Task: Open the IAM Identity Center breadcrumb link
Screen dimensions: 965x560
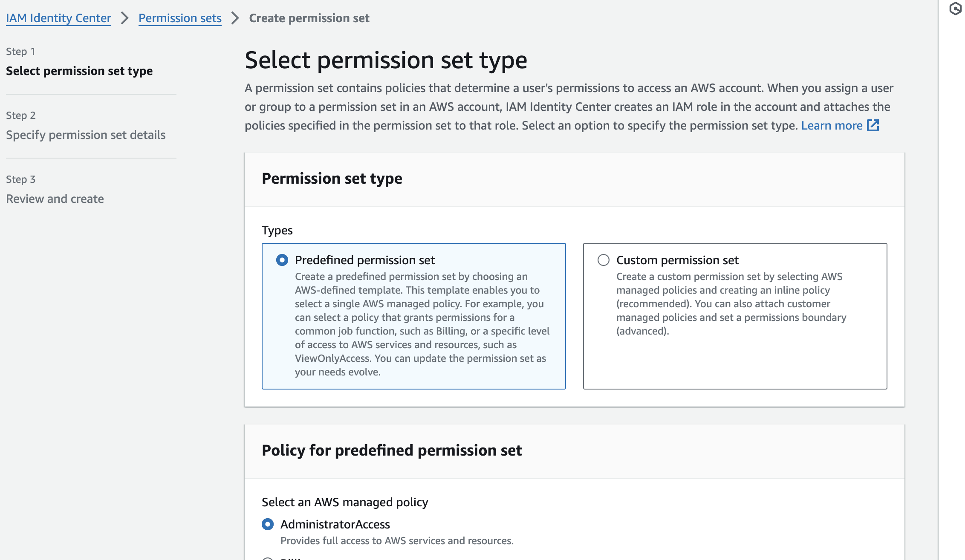Action: 58,18
